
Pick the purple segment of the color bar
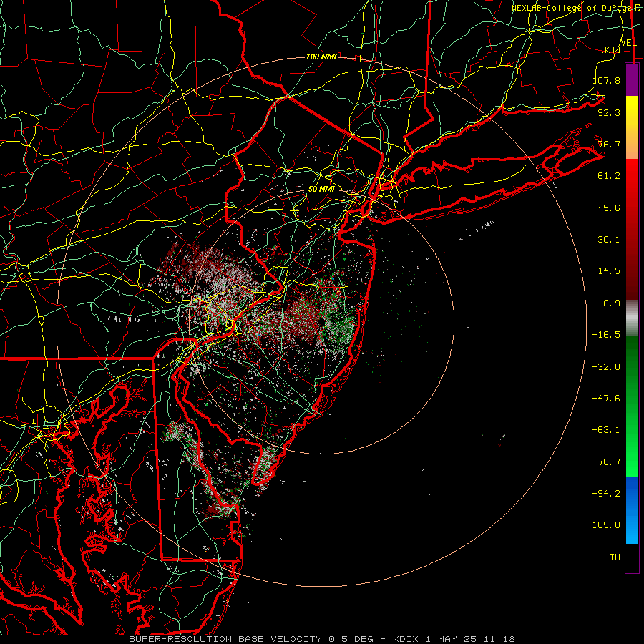coord(632,79)
